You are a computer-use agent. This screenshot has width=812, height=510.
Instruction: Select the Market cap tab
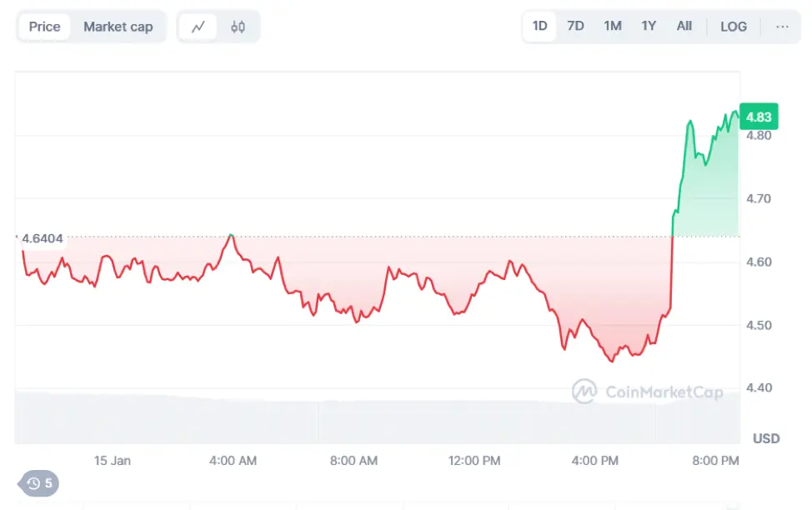118,27
